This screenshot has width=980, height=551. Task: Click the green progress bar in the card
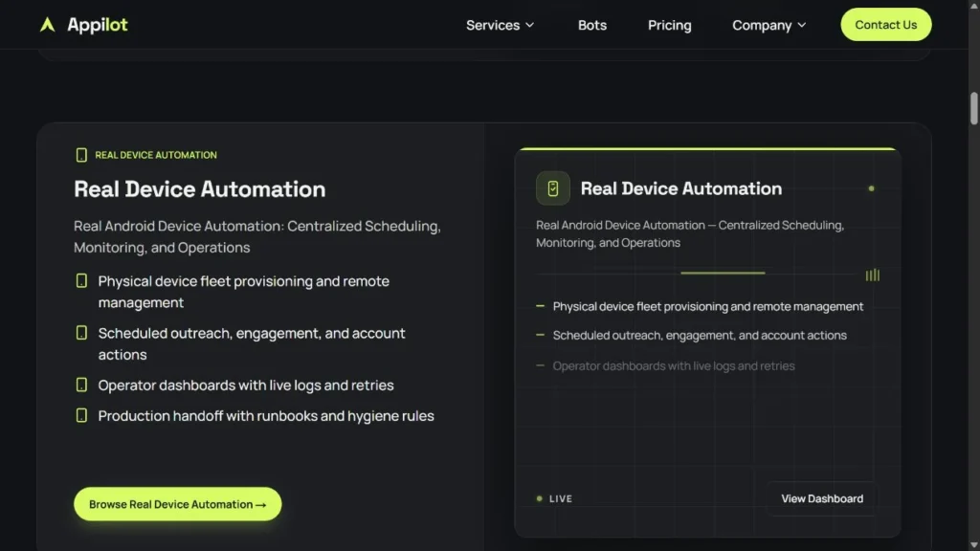tap(723, 273)
